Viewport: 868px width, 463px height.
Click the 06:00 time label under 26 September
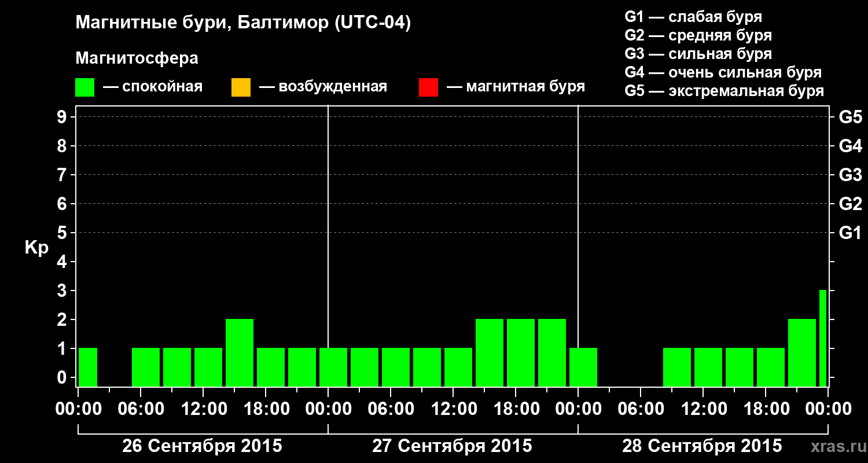(x=141, y=409)
